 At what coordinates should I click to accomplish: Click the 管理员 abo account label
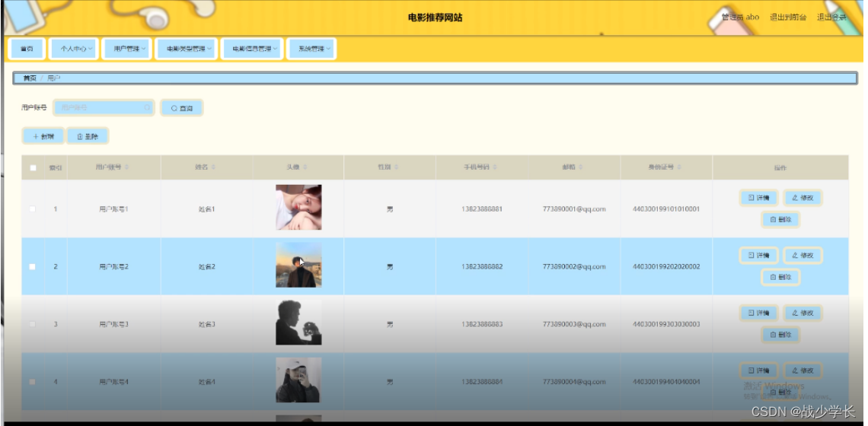[x=740, y=17]
